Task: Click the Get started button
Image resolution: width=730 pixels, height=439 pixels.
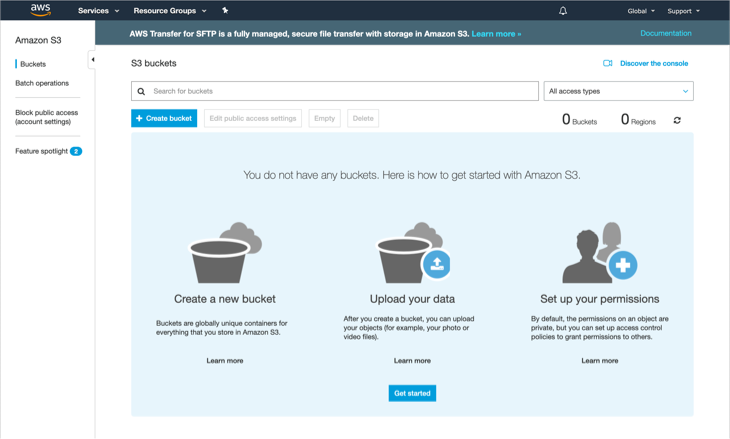Action: click(412, 393)
